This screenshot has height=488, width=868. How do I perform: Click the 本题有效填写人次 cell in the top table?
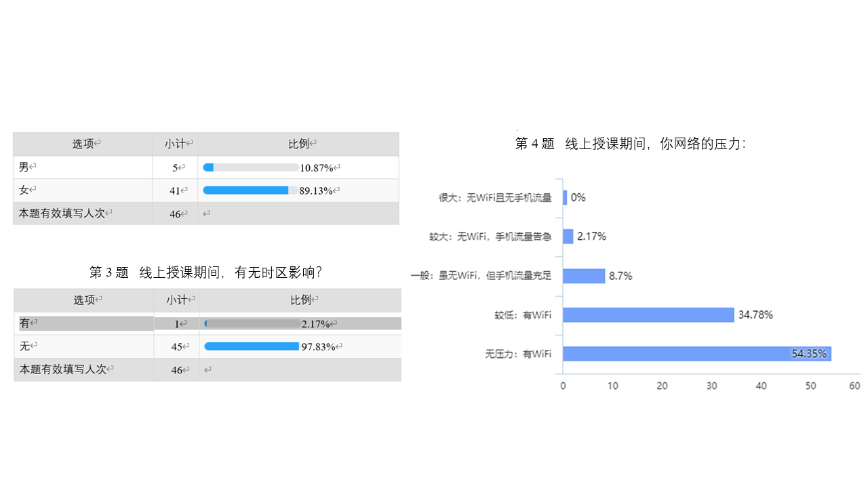[83, 213]
